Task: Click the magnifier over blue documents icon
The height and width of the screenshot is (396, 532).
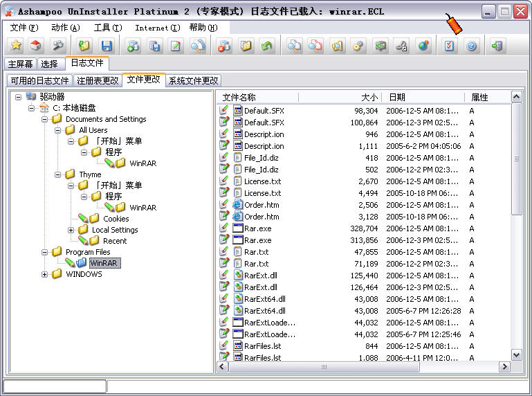Action: pyautogui.click(x=293, y=45)
